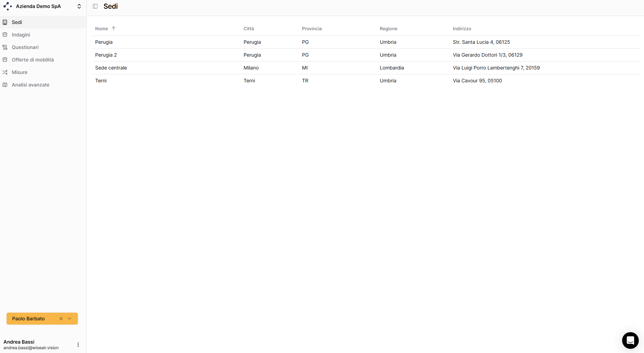Click the MI province cell
The width and height of the screenshot is (644, 353).
click(x=305, y=68)
